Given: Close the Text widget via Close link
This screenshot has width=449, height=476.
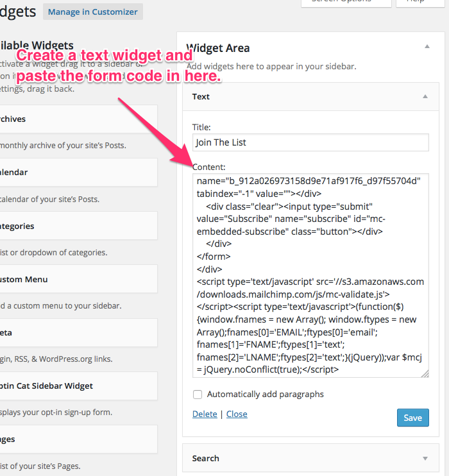Looking at the screenshot, I should [237, 414].
